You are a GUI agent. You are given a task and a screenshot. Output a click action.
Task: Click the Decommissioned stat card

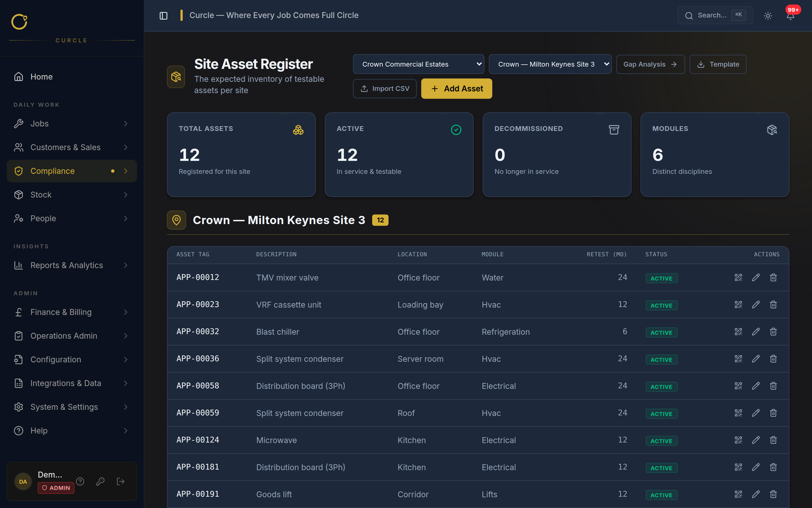coord(557,155)
